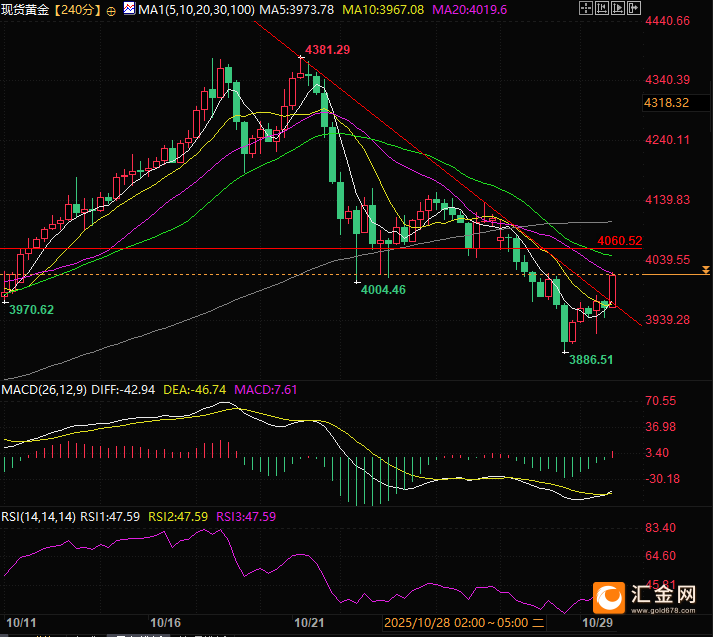
Task: Open RSI(14,14,14) indicator settings label
Action: [x=39, y=517]
